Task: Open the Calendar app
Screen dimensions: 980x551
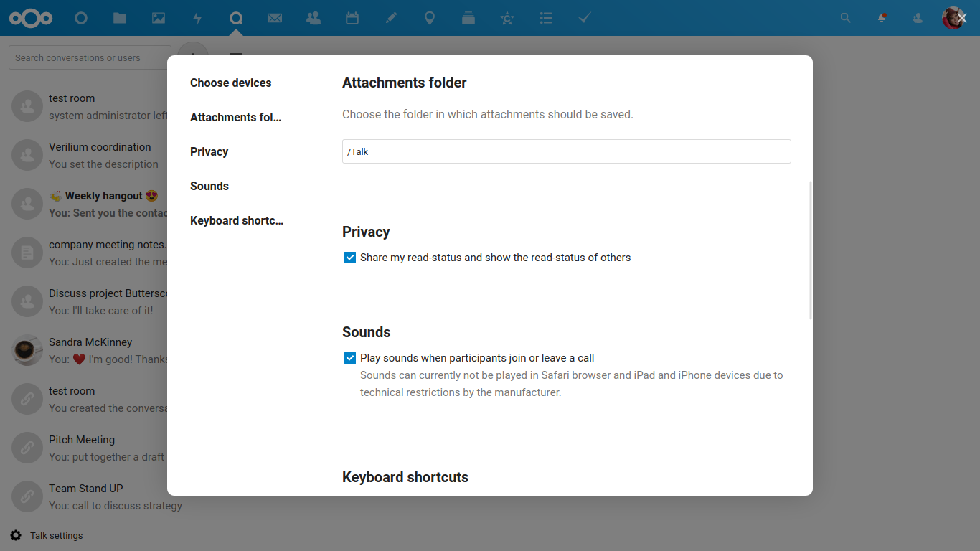Action: (352, 18)
